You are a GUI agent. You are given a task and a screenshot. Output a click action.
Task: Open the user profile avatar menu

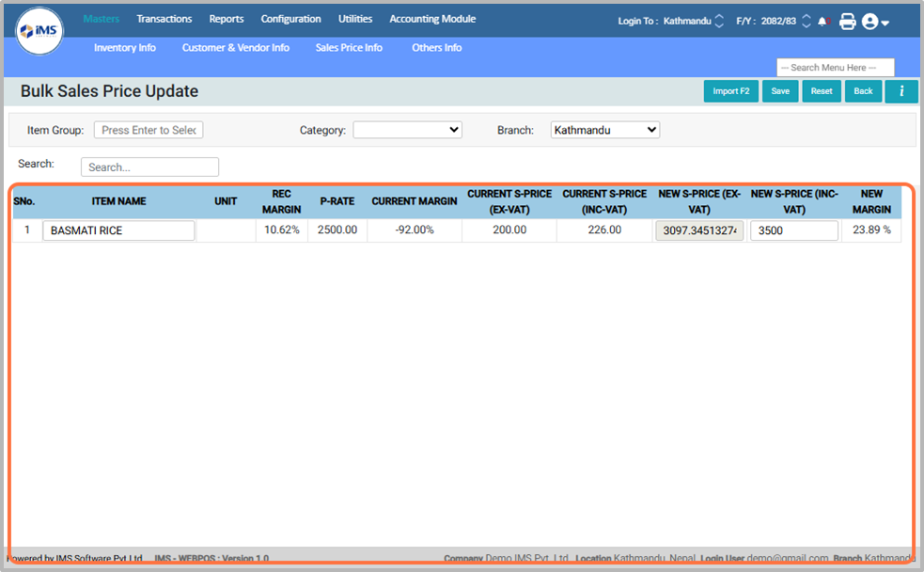click(874, 21)
